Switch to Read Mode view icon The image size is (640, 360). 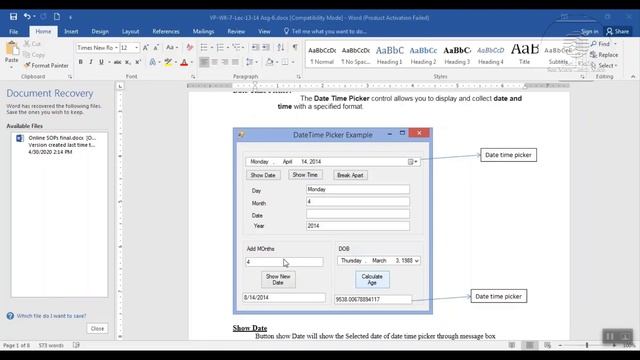point(512,345)
